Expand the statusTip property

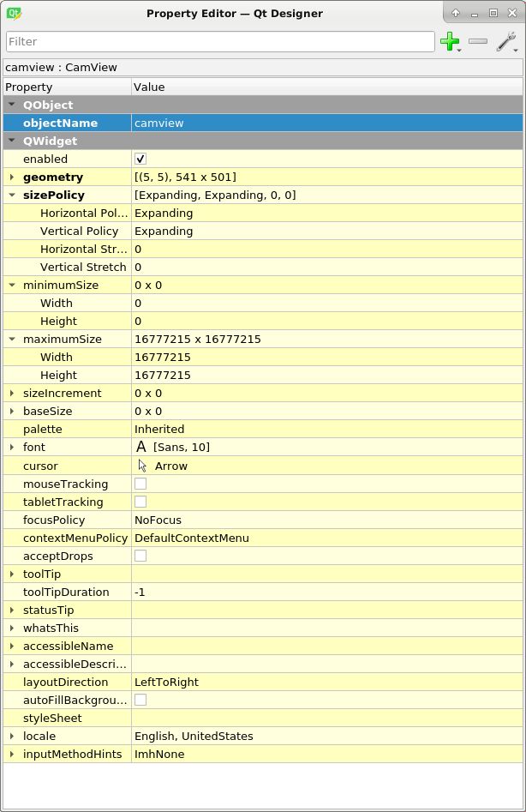(x=12, y=610)
